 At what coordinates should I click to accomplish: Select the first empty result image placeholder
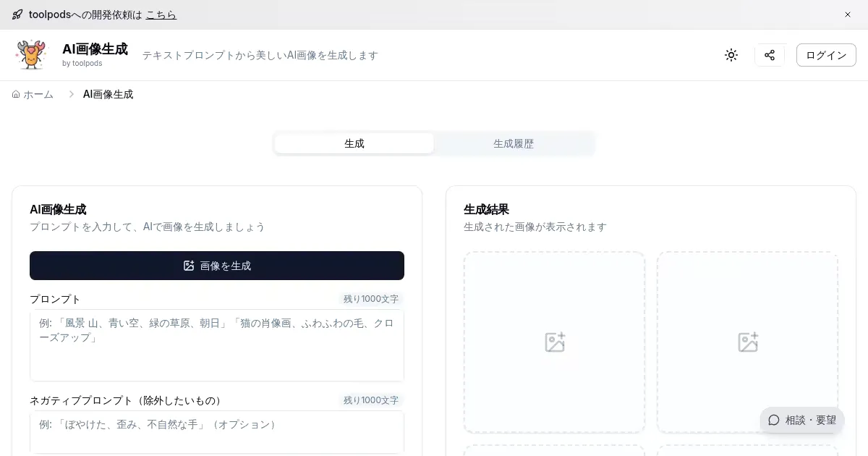[554, 342]
